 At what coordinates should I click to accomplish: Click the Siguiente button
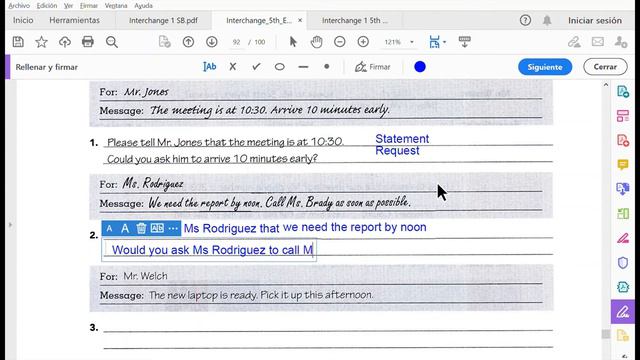pyautogui.click(x=545, y=67)
